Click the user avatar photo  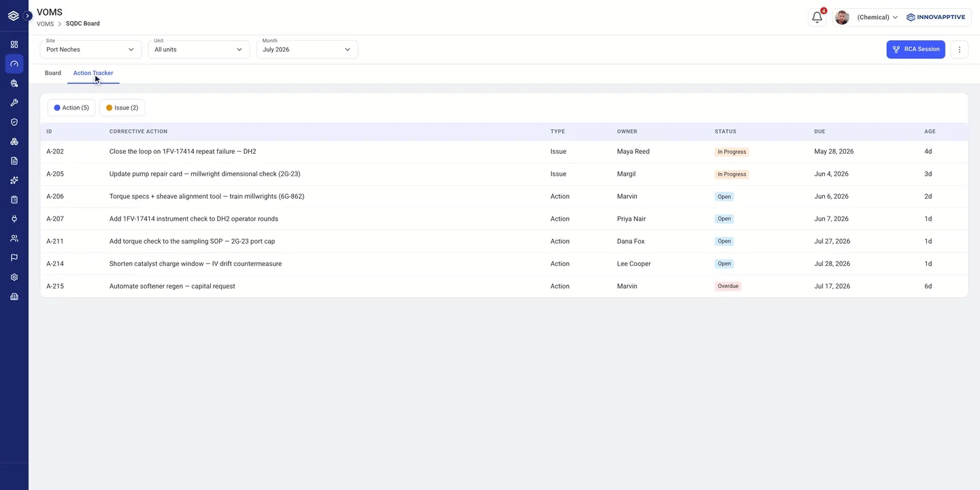(842, 18)
